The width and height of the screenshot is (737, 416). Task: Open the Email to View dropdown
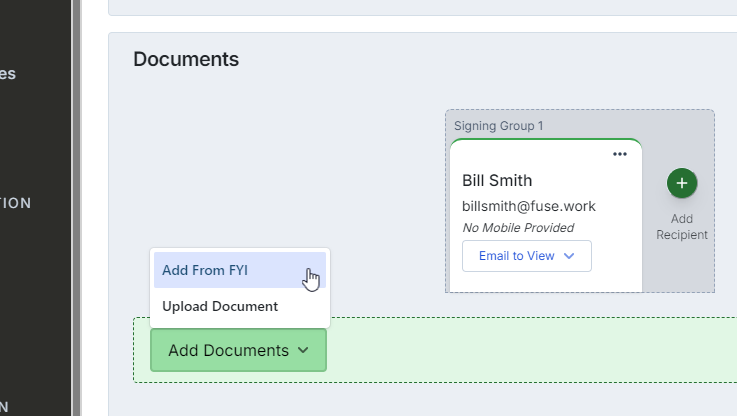tap(526, 256)
